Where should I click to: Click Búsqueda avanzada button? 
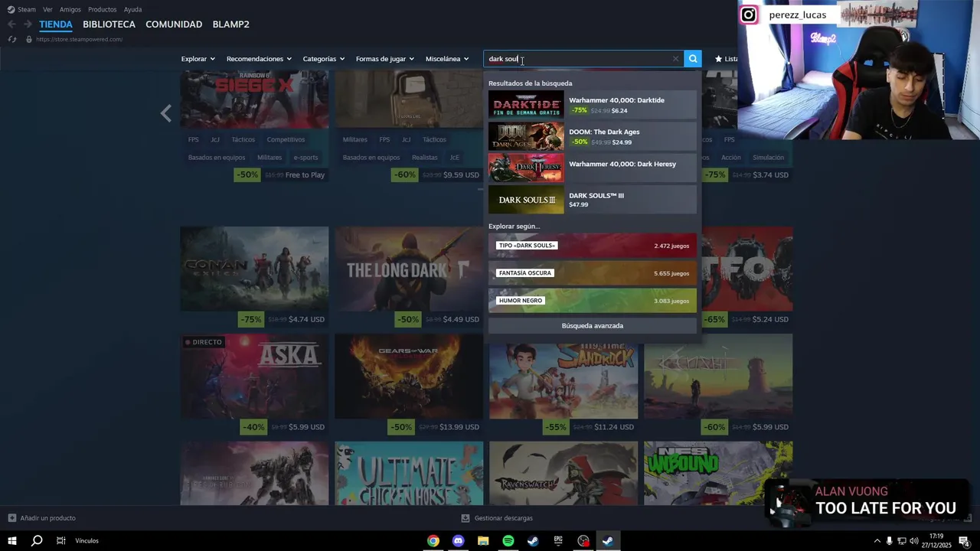593,326
